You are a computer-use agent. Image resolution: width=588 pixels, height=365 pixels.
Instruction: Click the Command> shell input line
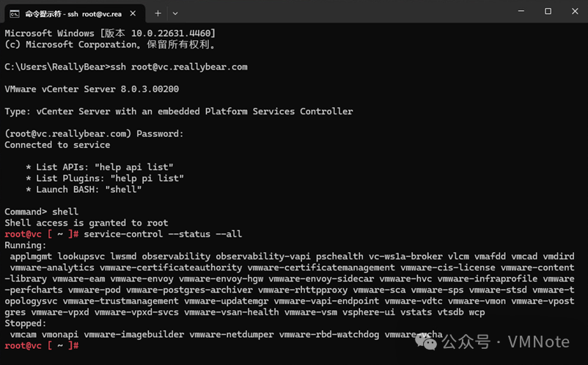[x=42, y=212]
